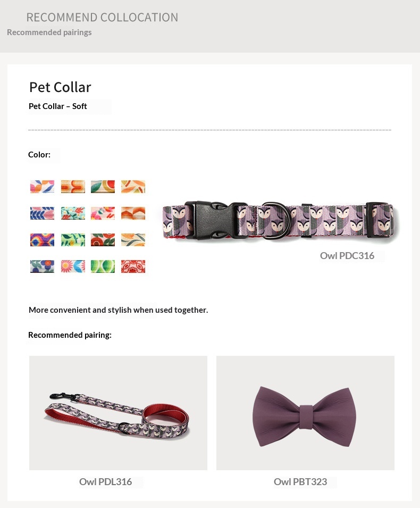Viewport: 420px width, 508px height.
Task: Choose the red ornamental tile swatch
Action: (x=133, y=267)
